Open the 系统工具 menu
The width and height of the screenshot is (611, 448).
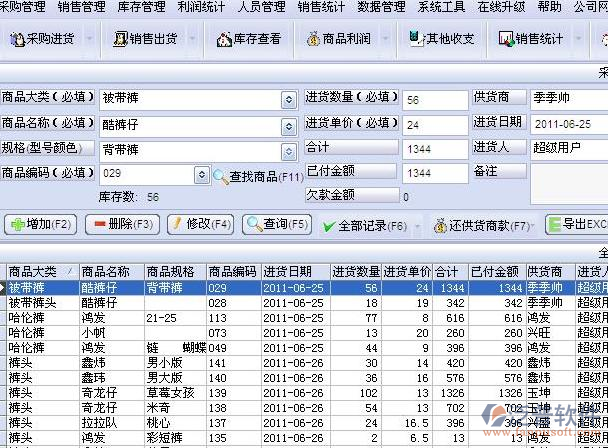coord(441,7)
